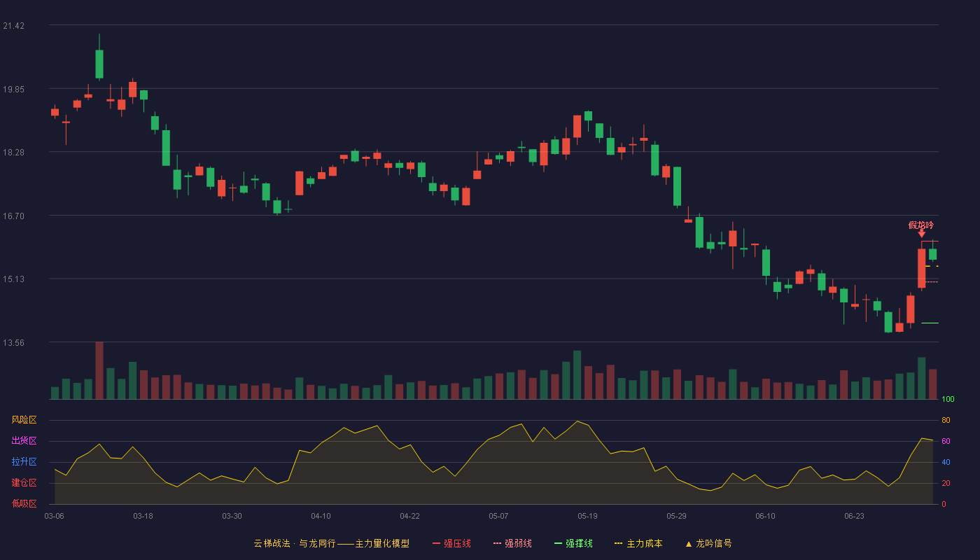Click the 05-19 date label on axis

coord(587,516)
